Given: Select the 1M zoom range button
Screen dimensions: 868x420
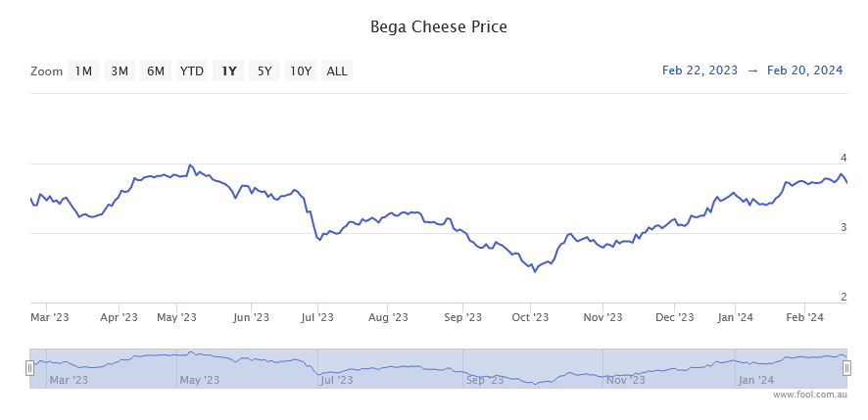Looking at the screenshot, I should [x=83, y=70].
